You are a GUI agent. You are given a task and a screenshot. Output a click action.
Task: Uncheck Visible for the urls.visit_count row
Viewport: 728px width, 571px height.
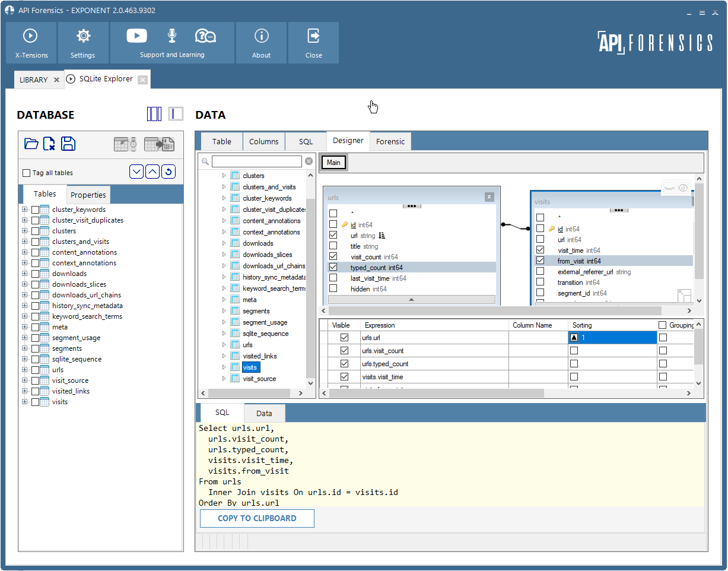[344, 351]
